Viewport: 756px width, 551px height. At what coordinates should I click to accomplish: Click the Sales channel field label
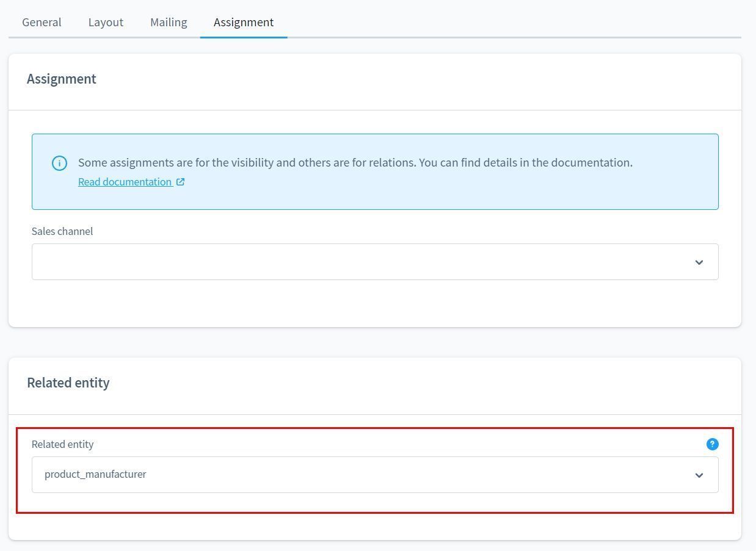point(62,231)
